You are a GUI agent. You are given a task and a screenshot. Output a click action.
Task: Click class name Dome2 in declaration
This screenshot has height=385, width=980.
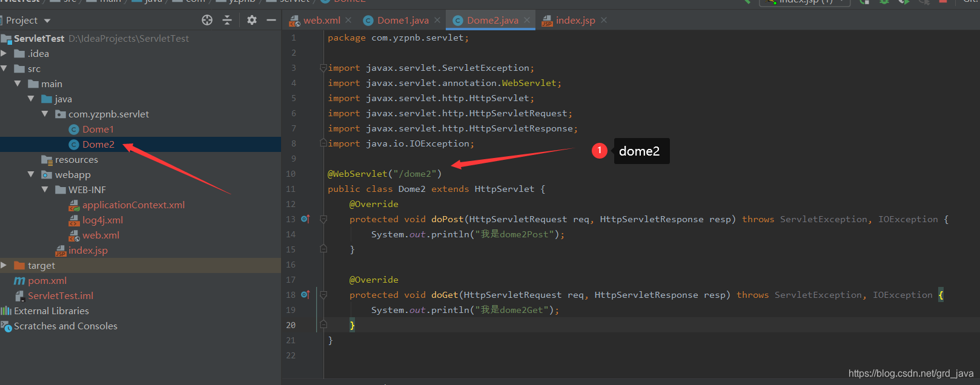click(412, 189)
